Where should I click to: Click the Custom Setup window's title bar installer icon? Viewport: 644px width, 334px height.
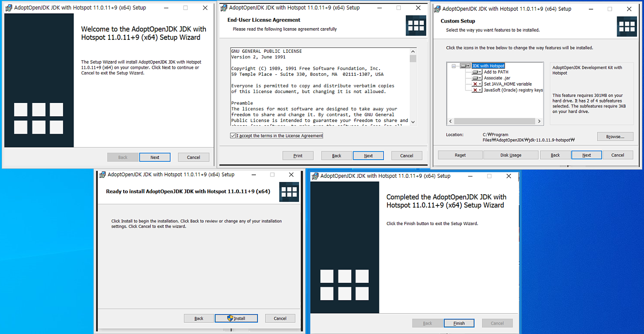click(438, 9)
